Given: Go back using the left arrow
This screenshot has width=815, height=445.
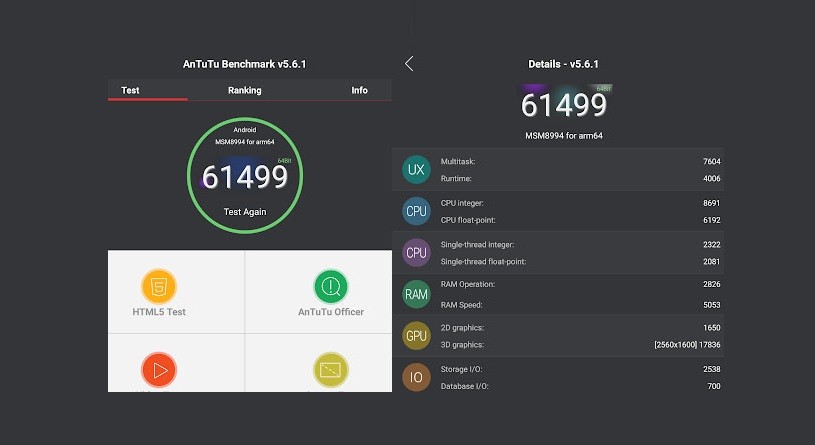Looking at the screenshot, I should 409,64.
